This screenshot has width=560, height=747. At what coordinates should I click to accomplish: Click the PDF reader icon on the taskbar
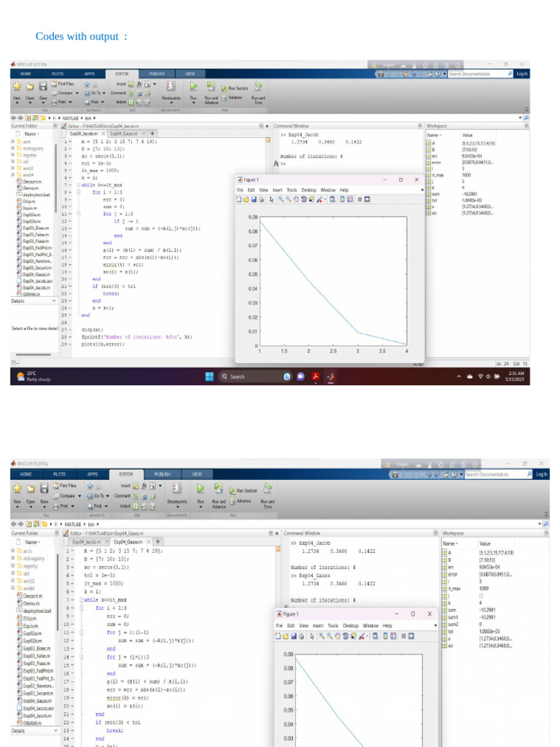315,376
